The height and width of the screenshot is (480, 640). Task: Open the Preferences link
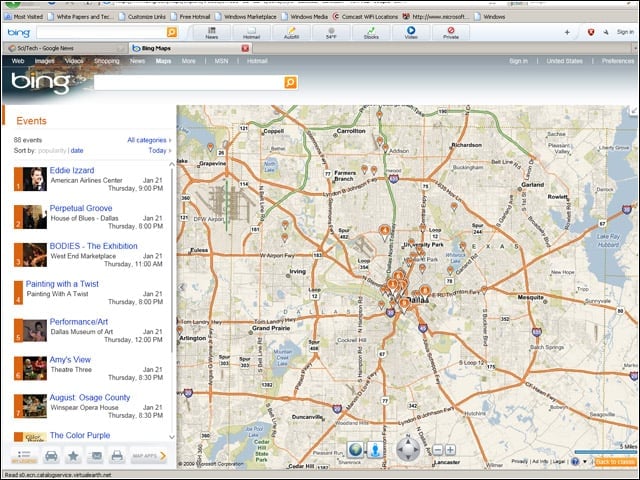618,61
